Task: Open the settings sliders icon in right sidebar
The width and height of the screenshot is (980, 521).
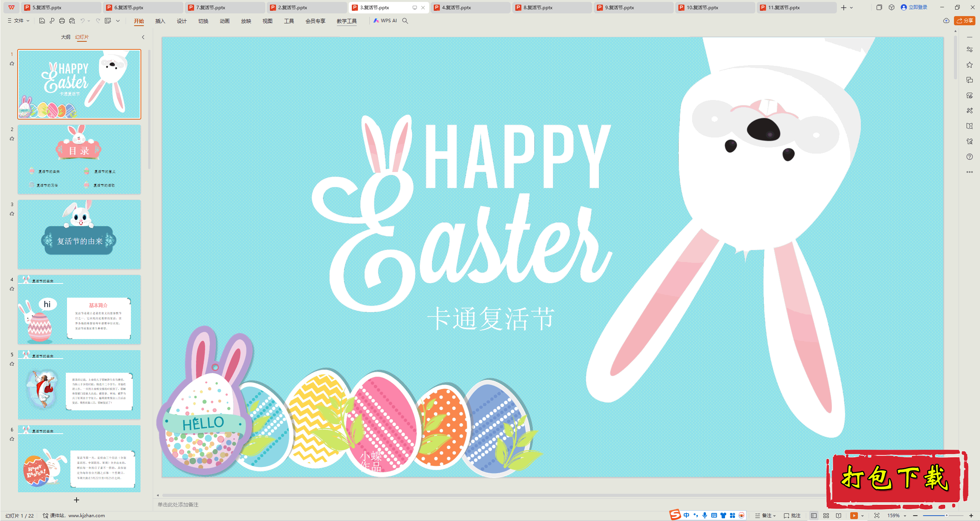Action: (970, 49)
